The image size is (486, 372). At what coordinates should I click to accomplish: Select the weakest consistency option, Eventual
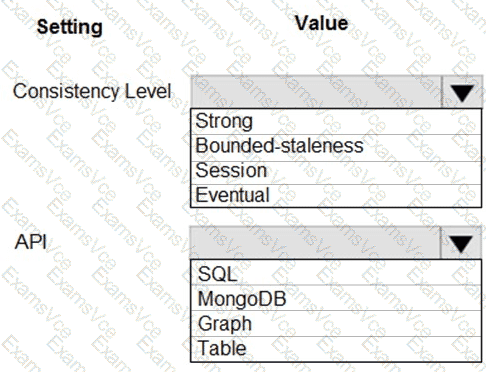click(x=336, y=196)
